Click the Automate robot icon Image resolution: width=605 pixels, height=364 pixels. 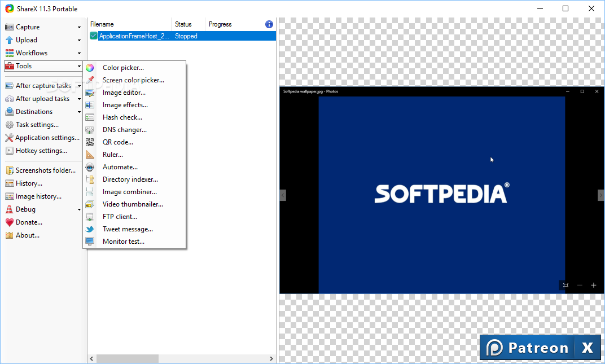[90, 167]
